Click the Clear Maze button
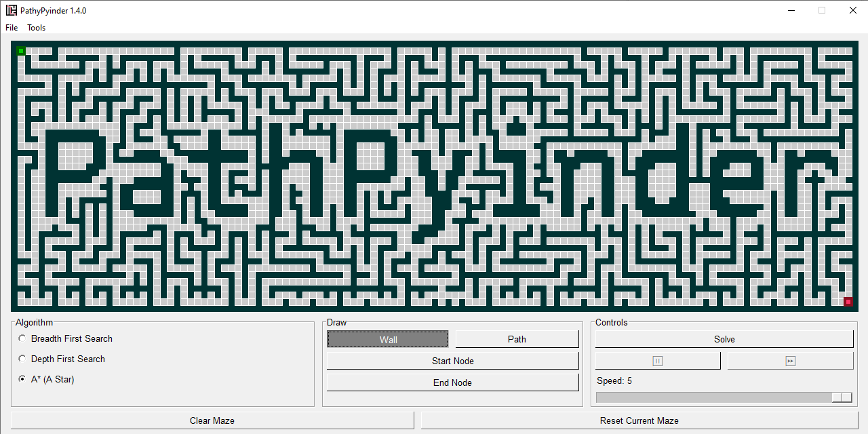This screenshot has height=434, width=868. (x=212, y=420)
